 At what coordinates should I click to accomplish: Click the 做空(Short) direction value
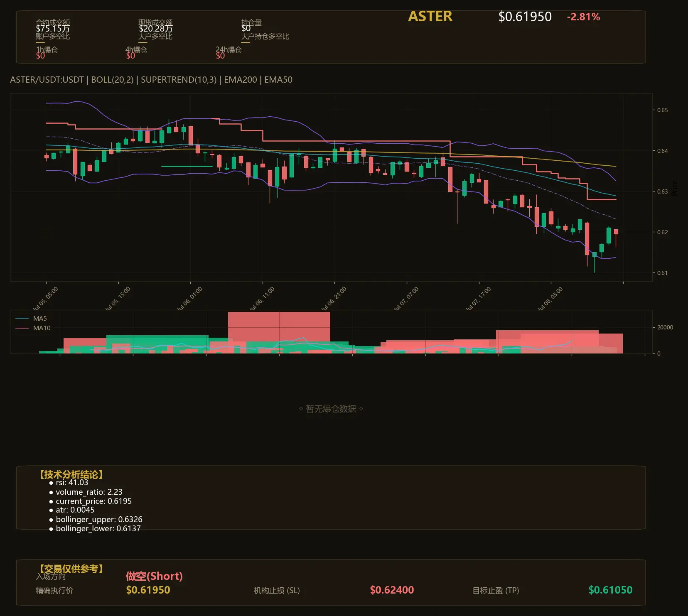point(154,576)
